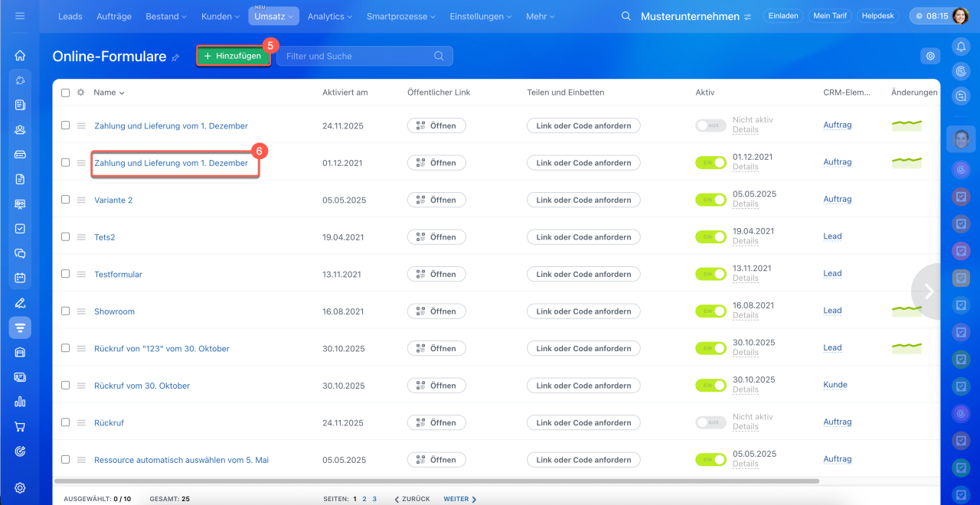Open the Aufträge menu item
The width and height of the screenshot is (980, 505).
click(114, 16)
